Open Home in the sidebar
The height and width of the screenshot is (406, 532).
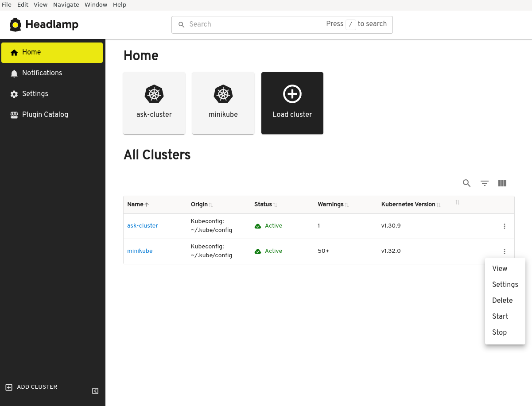[52, 52]
